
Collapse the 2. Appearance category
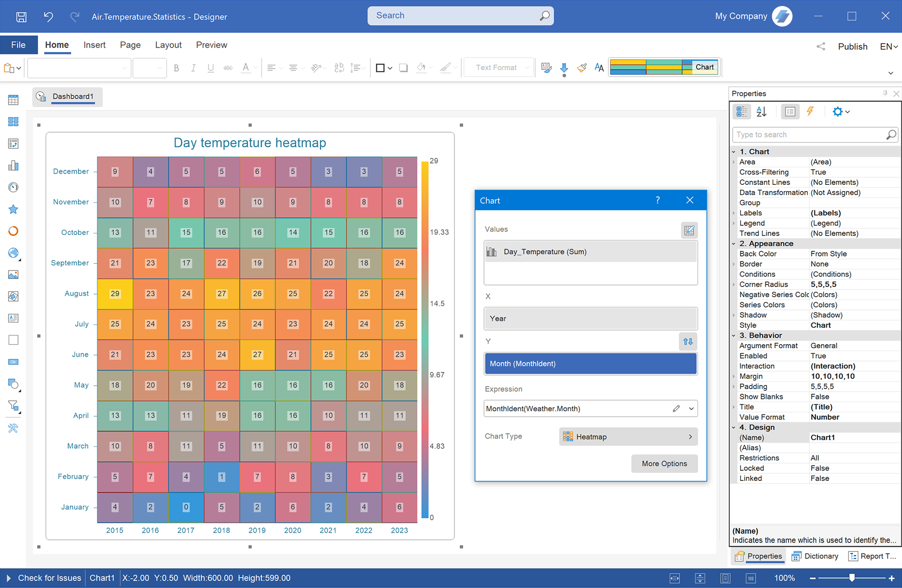734,244
